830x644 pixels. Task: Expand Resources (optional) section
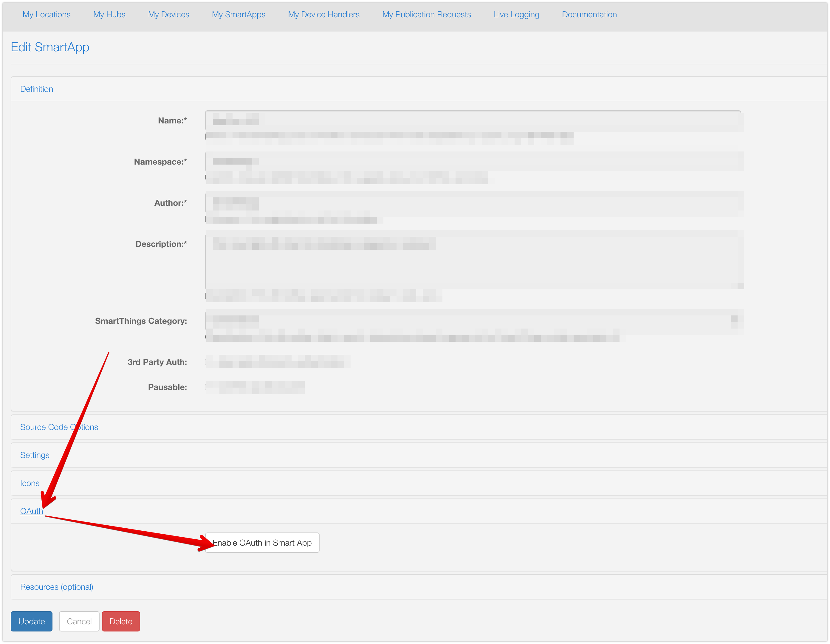tap(57, 587)
